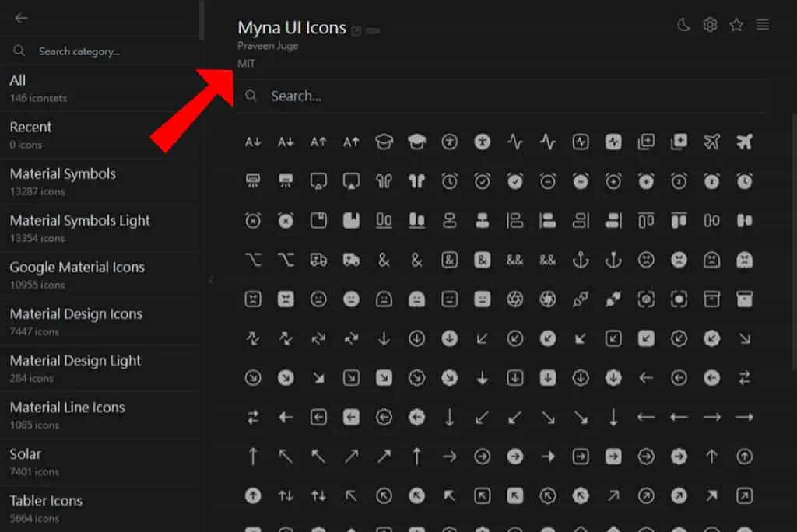Open the Recent icons category
Image resolution: width=797 pixels, height=532 pixels.
[102, 135]
